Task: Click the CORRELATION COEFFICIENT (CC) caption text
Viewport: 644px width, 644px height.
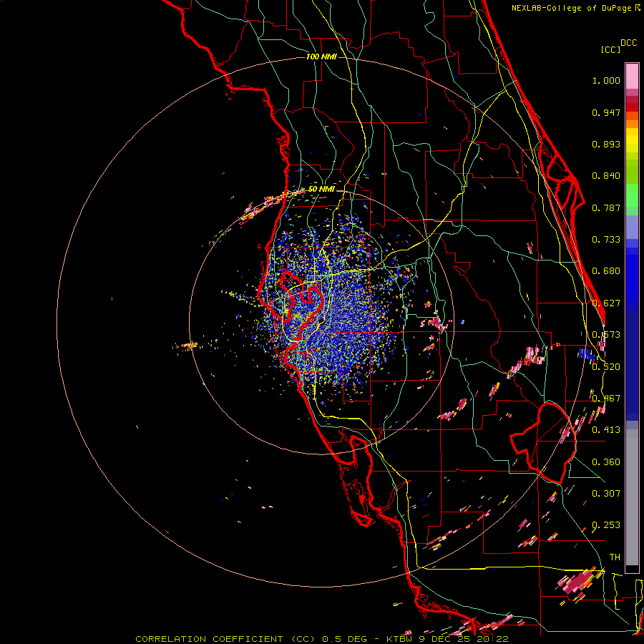Action: [x=225, y=639]
